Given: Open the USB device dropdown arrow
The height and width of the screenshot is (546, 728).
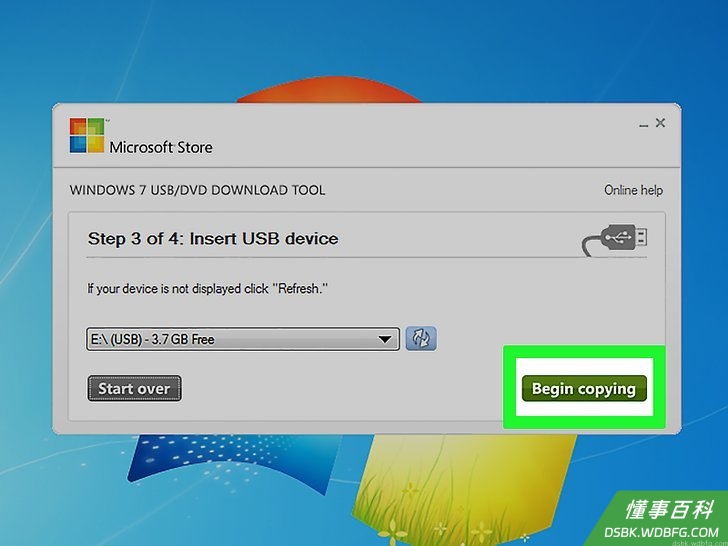Looking at the screenshot, I should coord(384,339).
